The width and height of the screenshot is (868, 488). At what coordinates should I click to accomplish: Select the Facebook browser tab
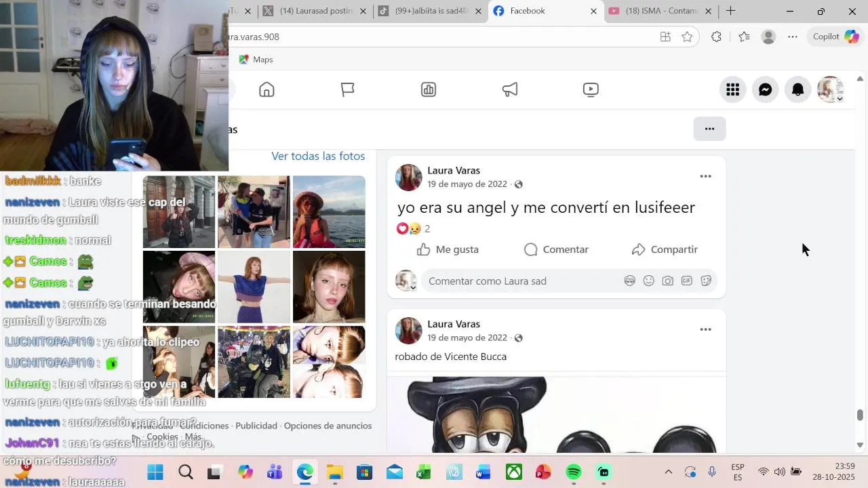[x=545, y=11]
